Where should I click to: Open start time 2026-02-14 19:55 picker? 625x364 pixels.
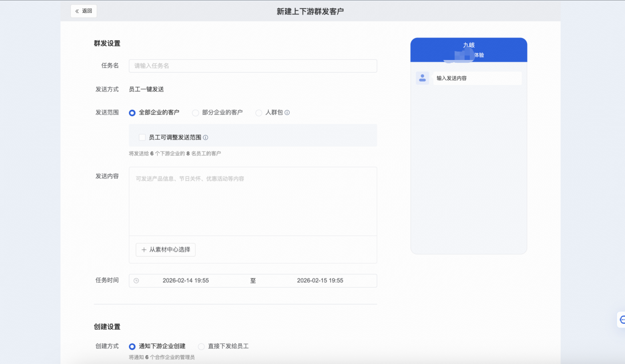(x=186, y=281)
